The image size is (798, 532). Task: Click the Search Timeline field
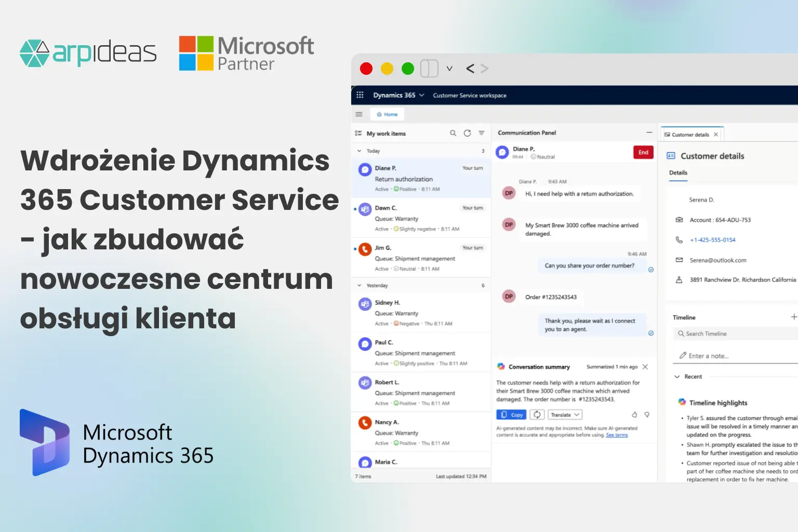click(737, 334)
